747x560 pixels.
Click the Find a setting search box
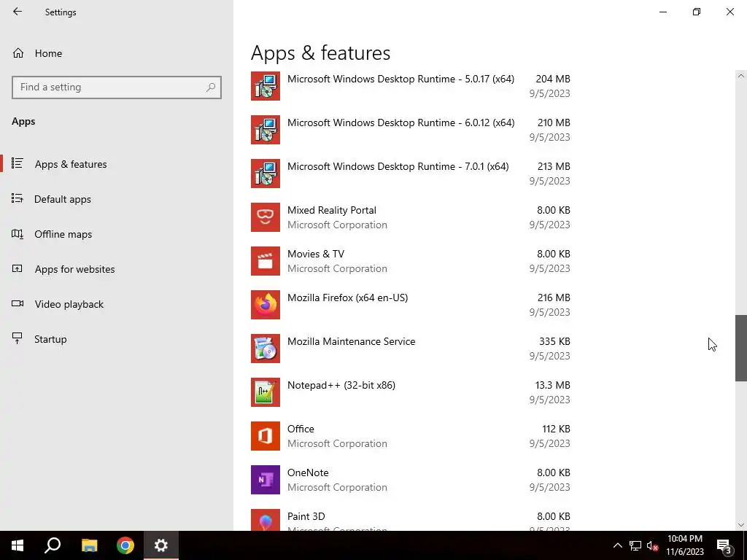[117, 87]
